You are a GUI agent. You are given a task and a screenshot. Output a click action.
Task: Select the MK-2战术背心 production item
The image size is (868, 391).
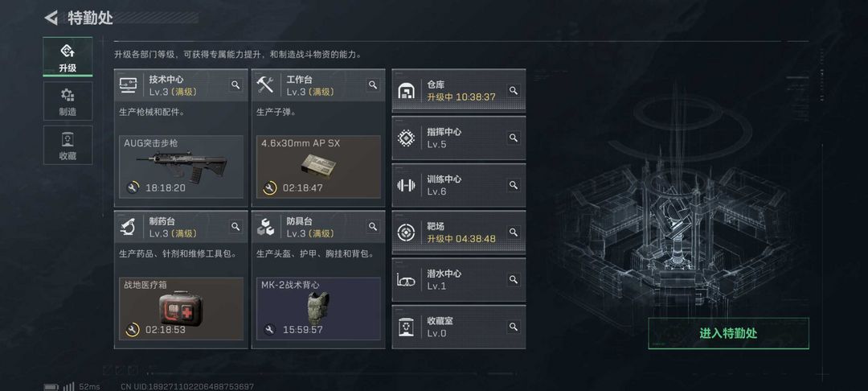click(x=318, y=308)
